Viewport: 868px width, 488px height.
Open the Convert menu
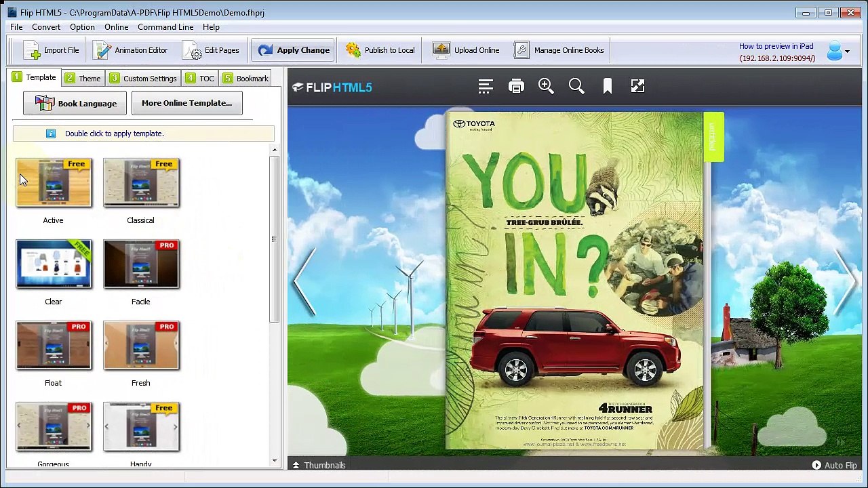[46, 27]
